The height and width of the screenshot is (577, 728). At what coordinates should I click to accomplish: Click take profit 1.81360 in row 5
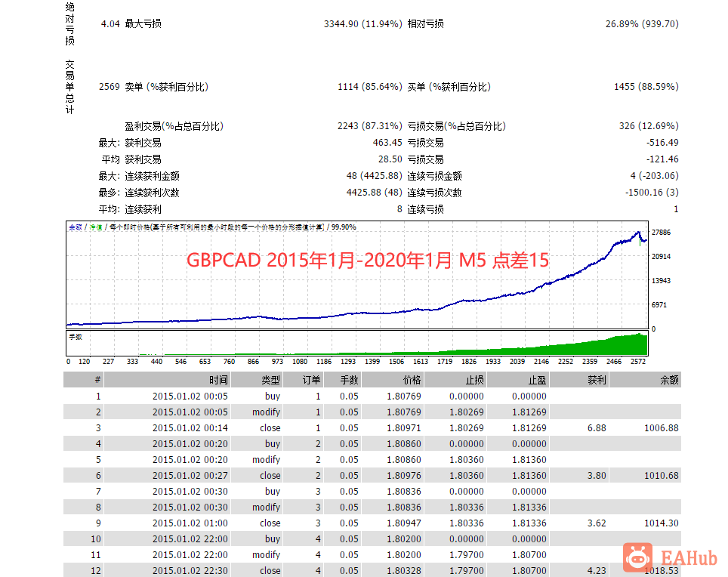529,459
